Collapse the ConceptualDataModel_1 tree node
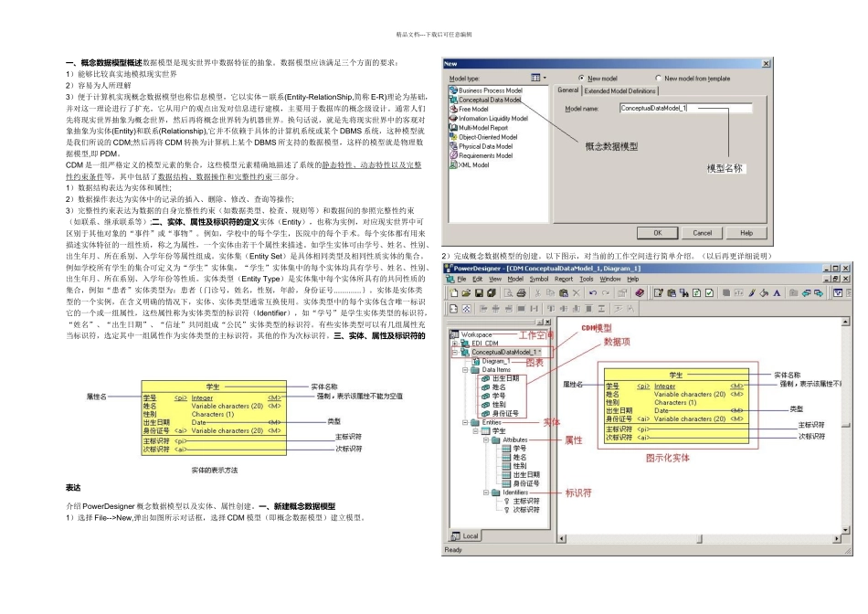Screen dimensions: 868x614 click(455, 352)
